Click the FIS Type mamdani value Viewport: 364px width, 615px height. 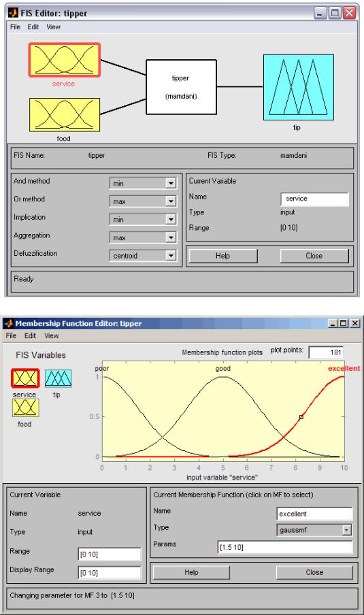click(x=293, y=155)
